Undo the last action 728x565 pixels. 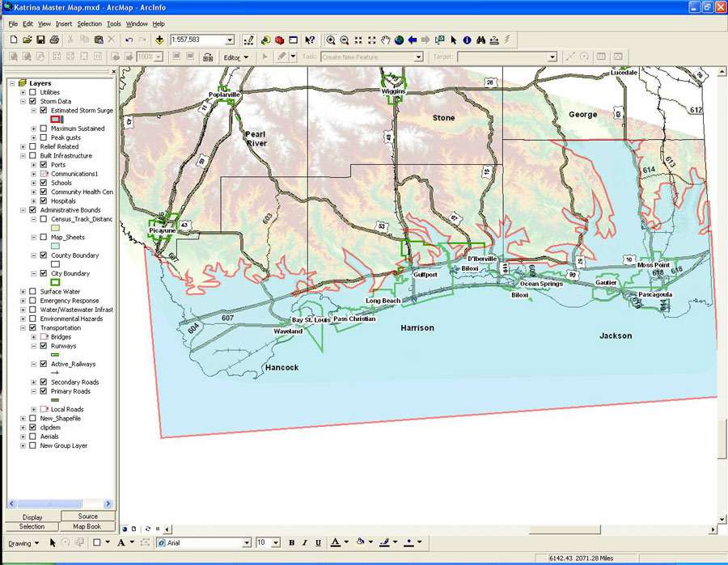(x=129, y=40)
